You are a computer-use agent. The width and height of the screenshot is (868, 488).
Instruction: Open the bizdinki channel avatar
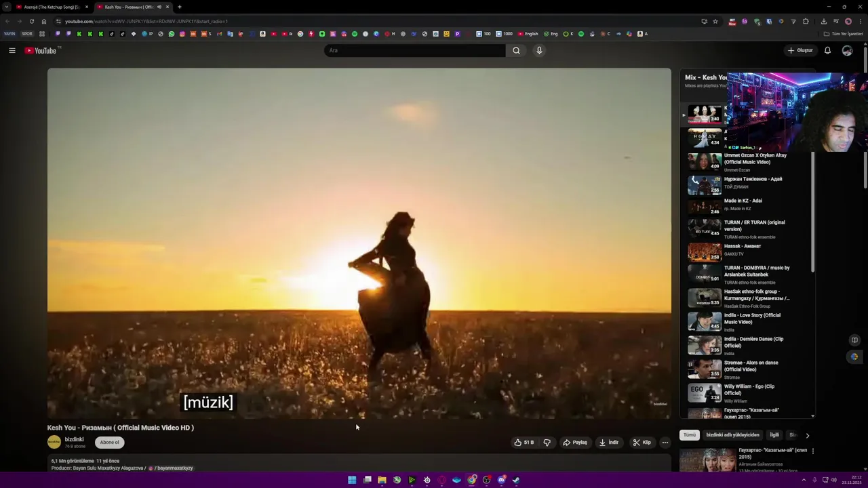pyautogui.click(x=54, y=442)
